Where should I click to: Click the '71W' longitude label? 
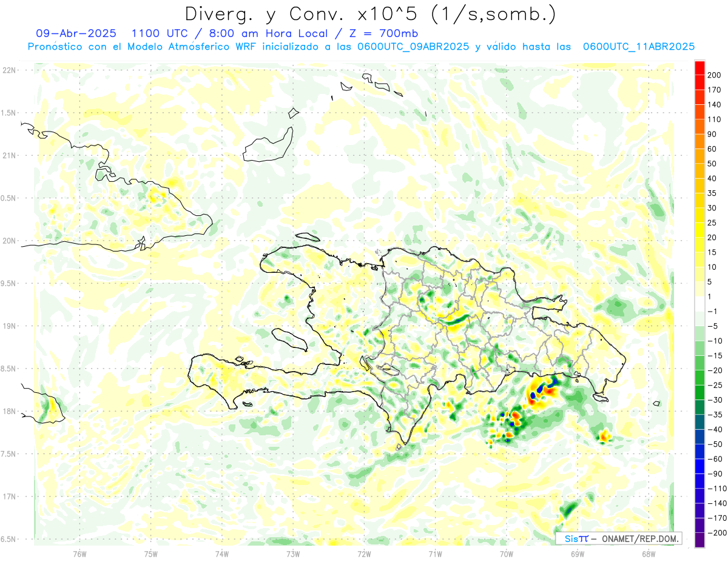[435, 554]
